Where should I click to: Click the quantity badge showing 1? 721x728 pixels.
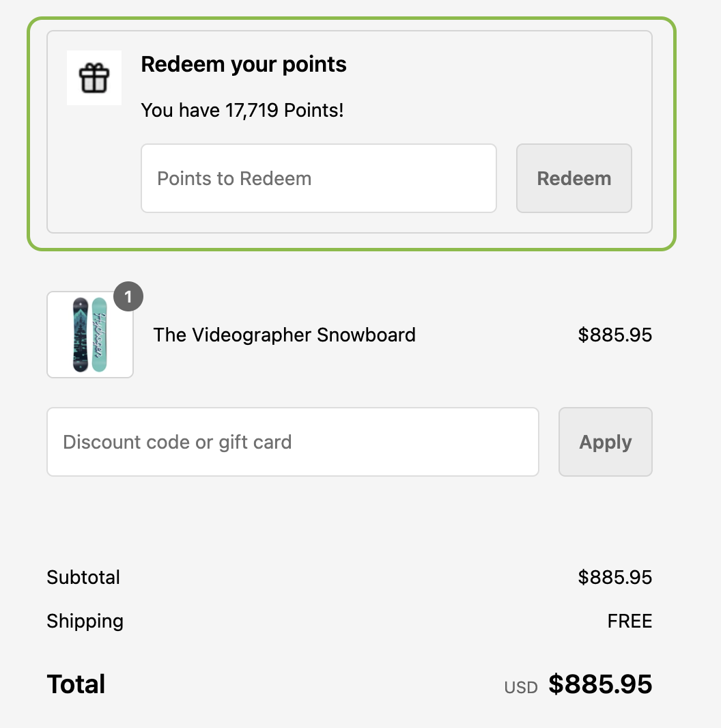(128, 296)
